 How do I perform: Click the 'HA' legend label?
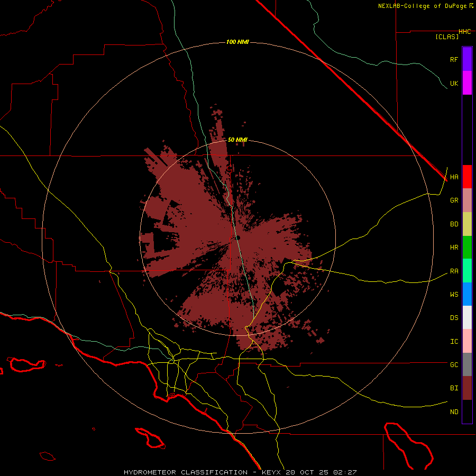pyautogui.click(x=454, y=177)
